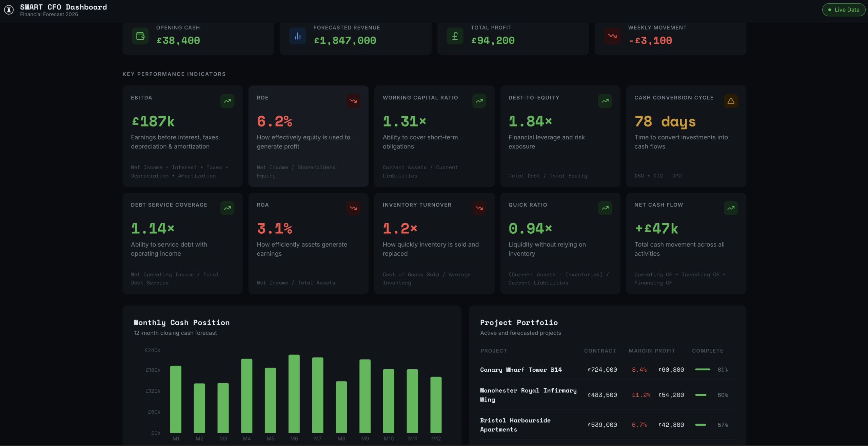Click the M6 bar in cash chart
The height and width of the screenshot is (446, 868).
coord(294,393)
